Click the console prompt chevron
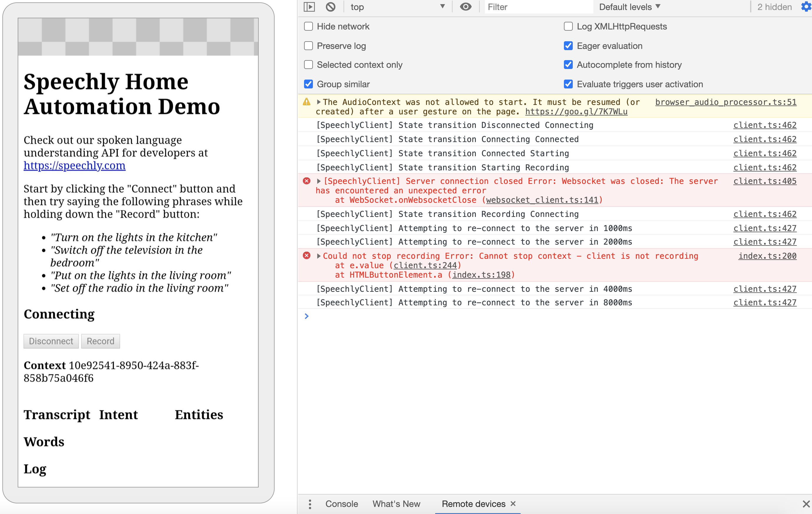This screenshot has height=514, width=812. 306,316
